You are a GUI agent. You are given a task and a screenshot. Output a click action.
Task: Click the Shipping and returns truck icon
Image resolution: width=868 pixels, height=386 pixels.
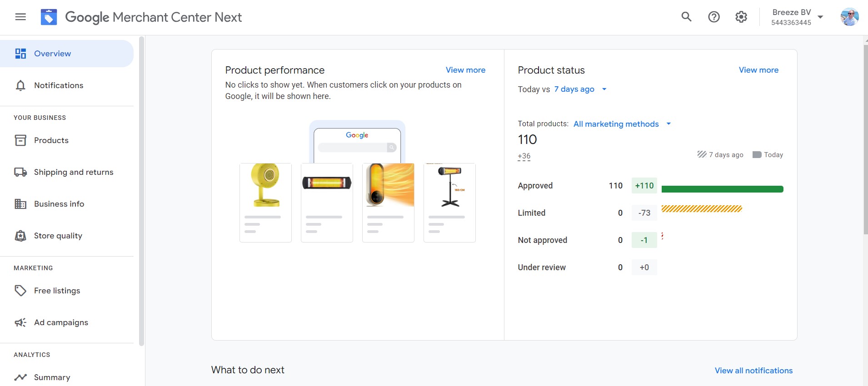click(x=20, y=172)
